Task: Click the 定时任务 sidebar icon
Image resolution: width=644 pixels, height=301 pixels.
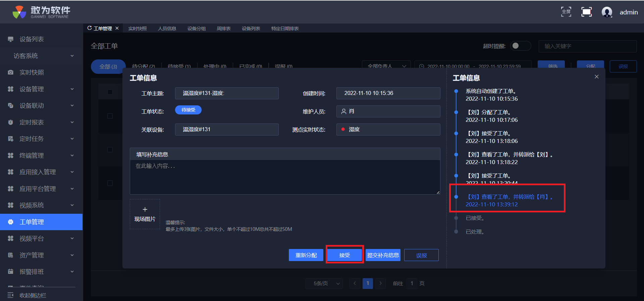Action: click(x=11, y=139)
